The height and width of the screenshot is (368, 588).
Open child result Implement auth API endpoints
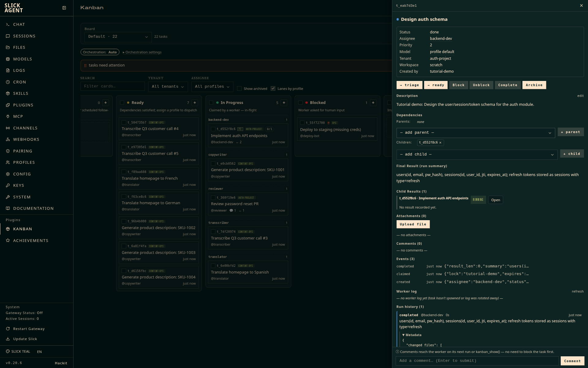point(496,200)
